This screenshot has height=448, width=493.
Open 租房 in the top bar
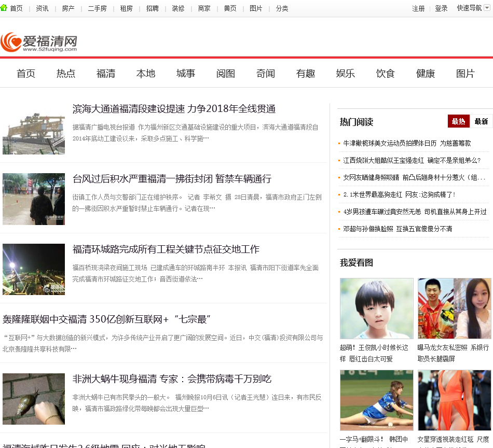coord(127,8)
